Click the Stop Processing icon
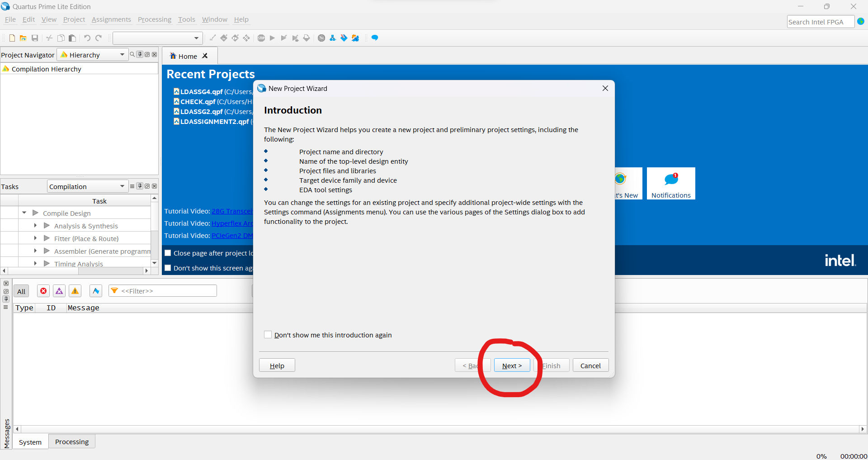 (261, 38)
